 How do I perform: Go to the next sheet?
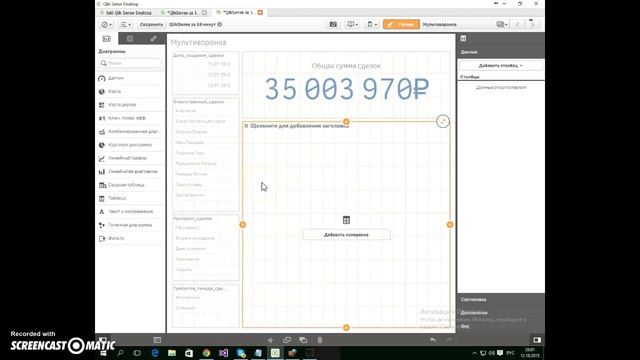[x=532, y=24]
